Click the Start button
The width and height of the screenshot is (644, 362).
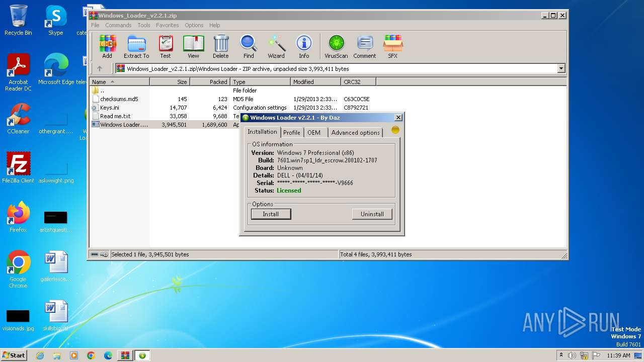tap(14, 355)
